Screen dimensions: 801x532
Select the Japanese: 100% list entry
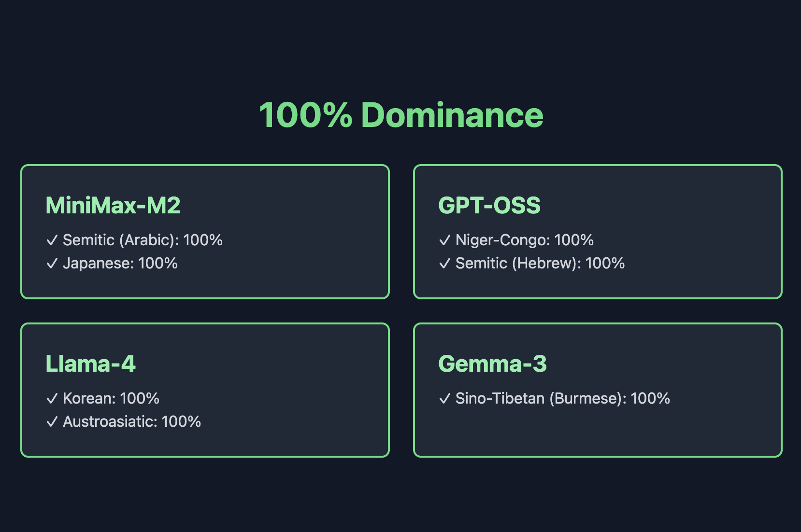[120, 264]
